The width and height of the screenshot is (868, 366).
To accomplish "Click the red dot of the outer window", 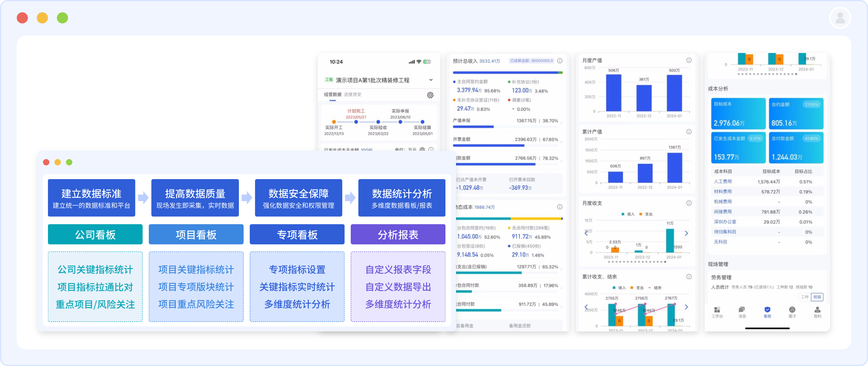I will pos(22,18).
